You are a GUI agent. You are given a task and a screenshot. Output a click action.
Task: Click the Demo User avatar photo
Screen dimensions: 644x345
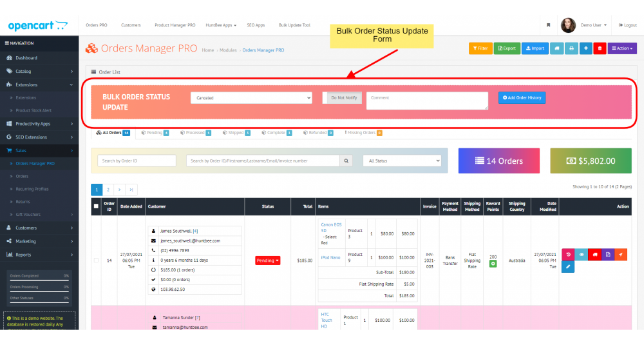[x=568, y=25]
